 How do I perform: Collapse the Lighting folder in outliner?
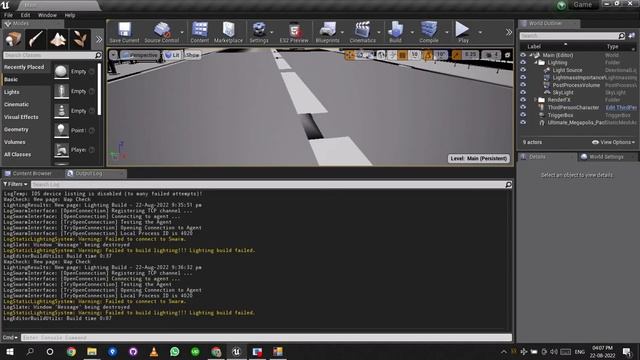coord(536,62)
